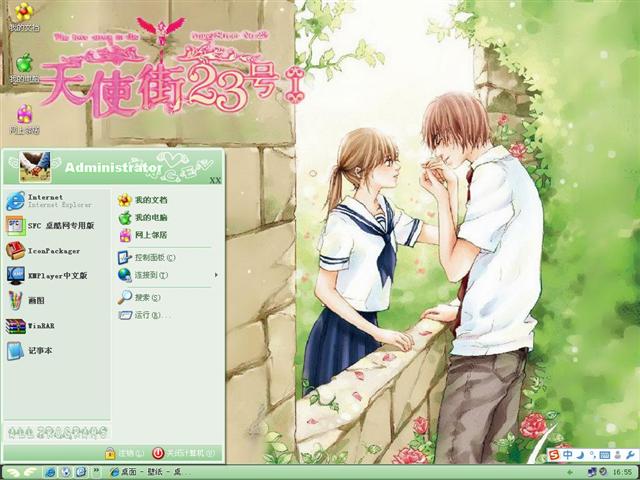Screen dimensions: 640x480
Task: Click the user icon on IME bar
Action: click(618, 455)
